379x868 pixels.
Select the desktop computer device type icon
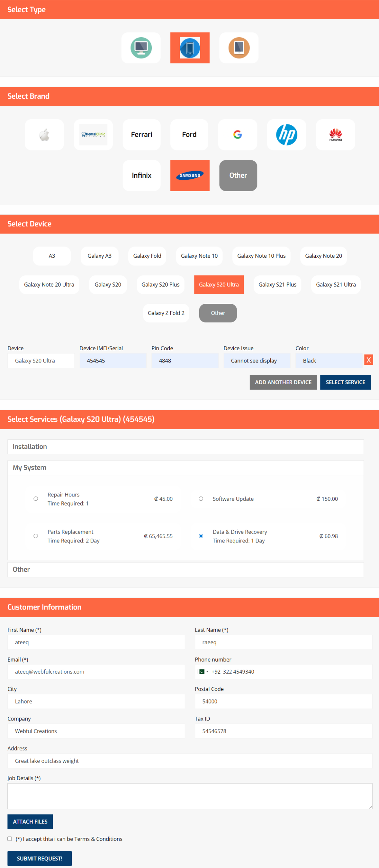pos(141,48)
